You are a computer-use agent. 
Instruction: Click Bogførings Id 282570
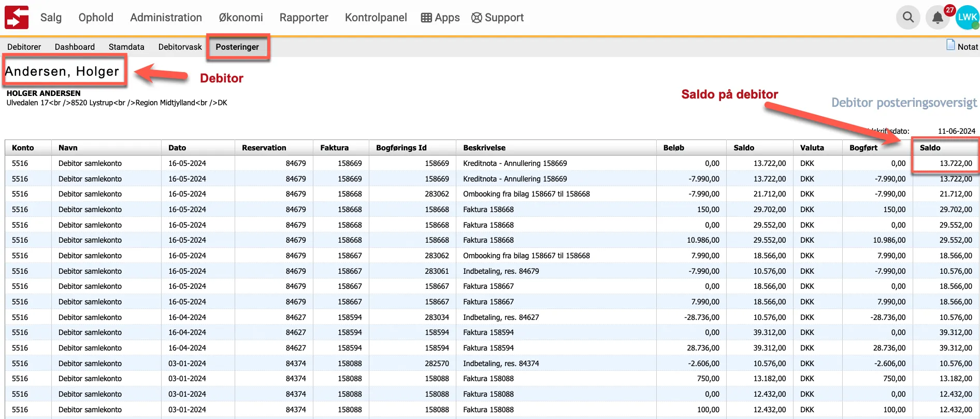[x=437, y=364]
